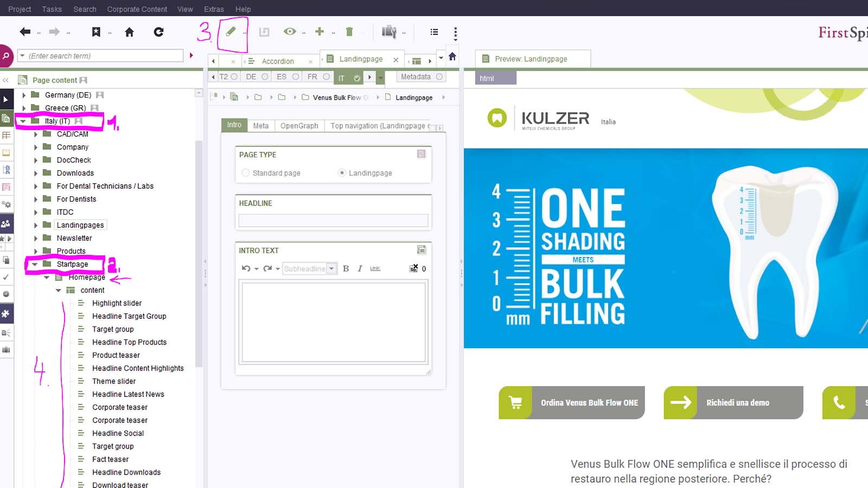
Task: Insert a link in the intro text editor
Action: pyautogui.click(x=375, y=268)
